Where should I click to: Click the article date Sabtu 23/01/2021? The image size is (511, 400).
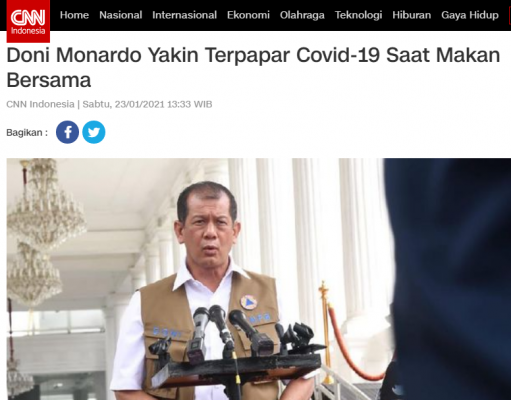pyautogui.click(x=123, y=104)
